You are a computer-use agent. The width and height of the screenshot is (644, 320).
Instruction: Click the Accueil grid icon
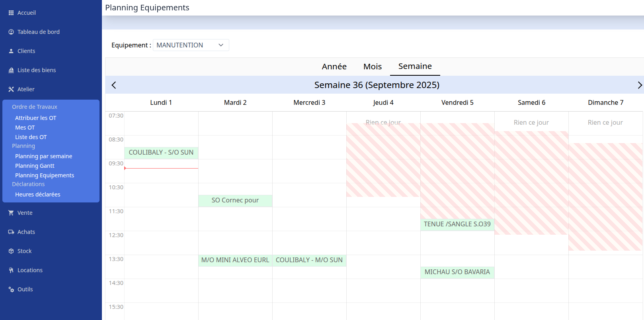tap(11, 13)
